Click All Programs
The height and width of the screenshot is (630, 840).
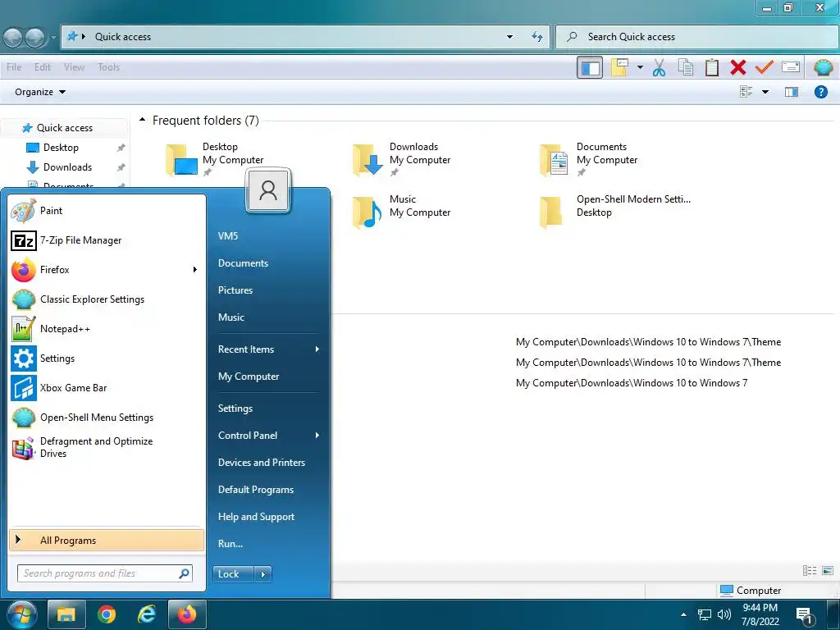click(x=107, y=540)
